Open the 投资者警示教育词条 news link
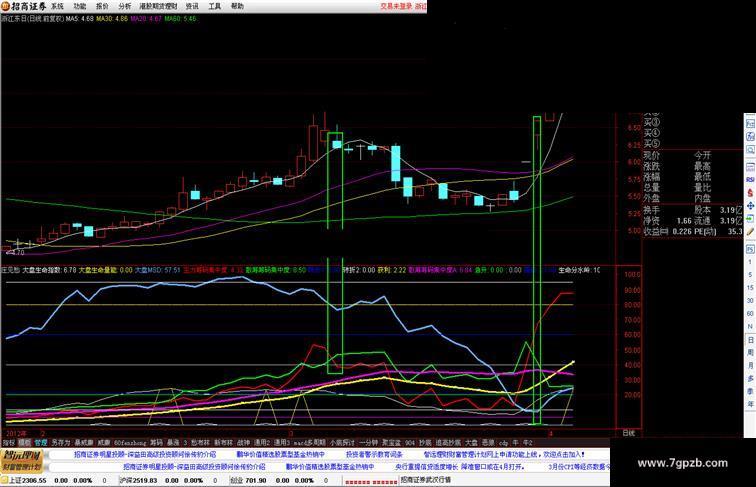The width and height of the screenshot is (756, 487). tap(374, 454)
